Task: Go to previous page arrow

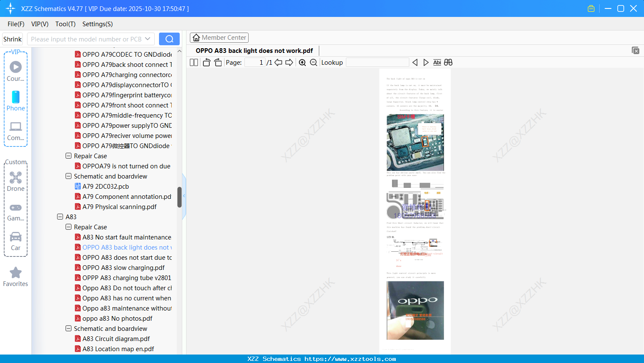Action: tap(278, 63)
